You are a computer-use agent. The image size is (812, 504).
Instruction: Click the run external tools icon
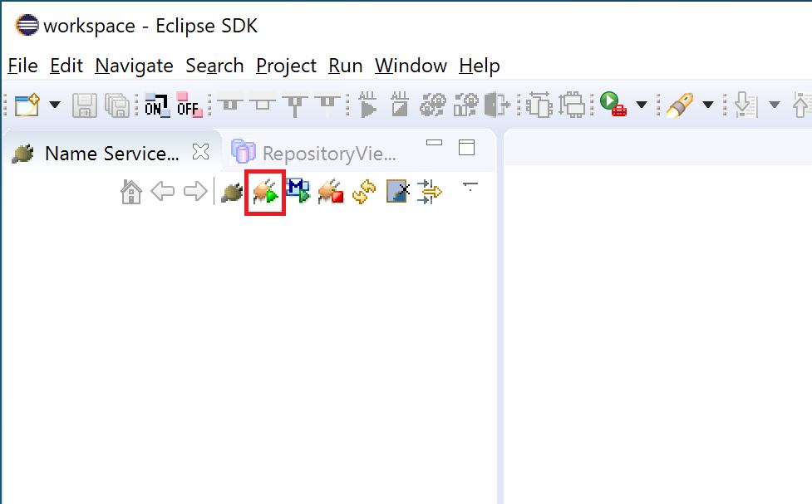click(x=613, y=105)
